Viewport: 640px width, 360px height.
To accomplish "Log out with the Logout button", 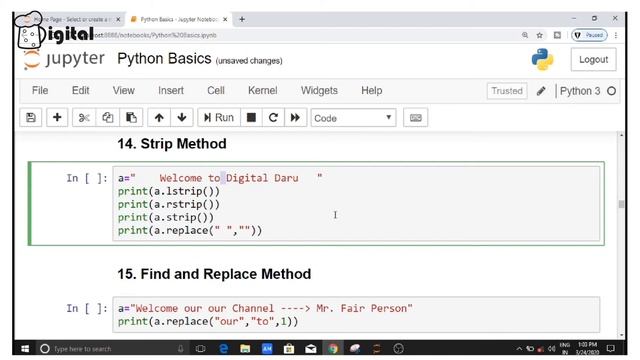I will coord(593,60).
